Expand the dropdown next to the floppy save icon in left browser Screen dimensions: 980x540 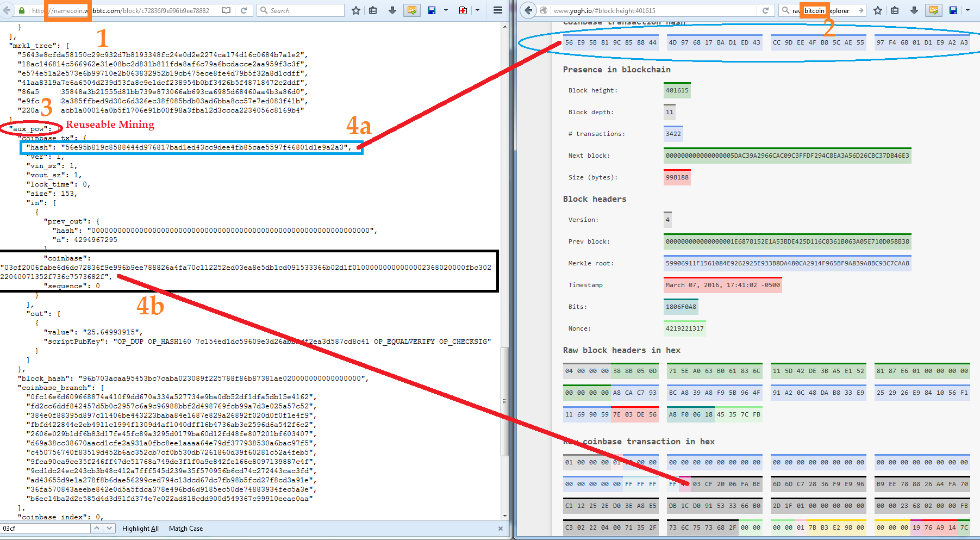pos(446,10)
